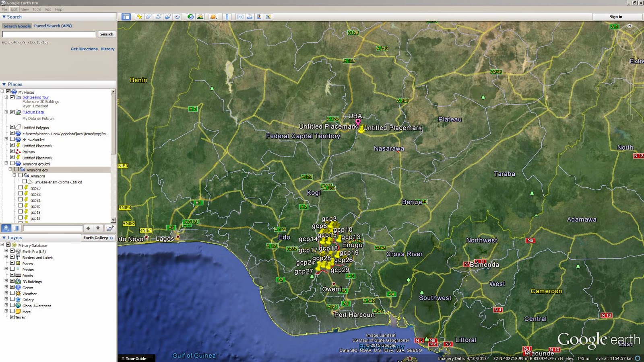644x362 pixels.
Task: Open the search History link
Action: (107, 49)
